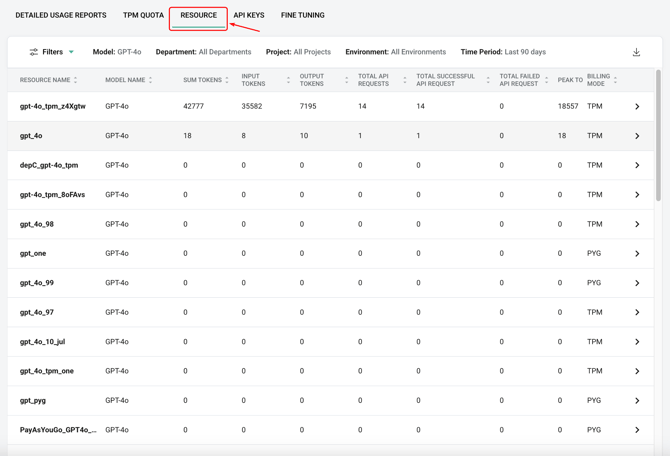The height and width of the screenshot is (456, 670).
Task: Open the gpt_one row chevron
Action: point(637,254)
